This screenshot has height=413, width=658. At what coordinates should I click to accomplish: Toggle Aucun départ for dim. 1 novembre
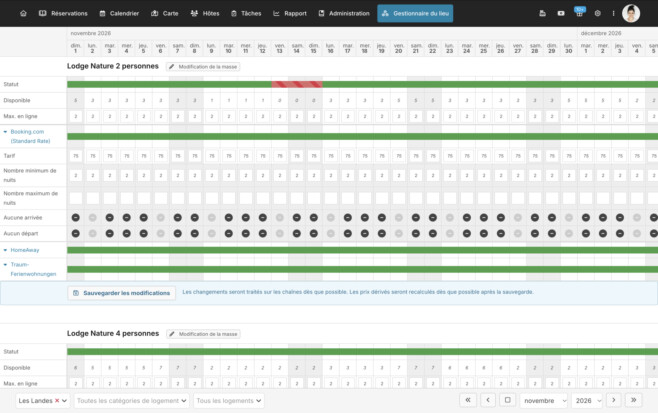tap(76, 233)
